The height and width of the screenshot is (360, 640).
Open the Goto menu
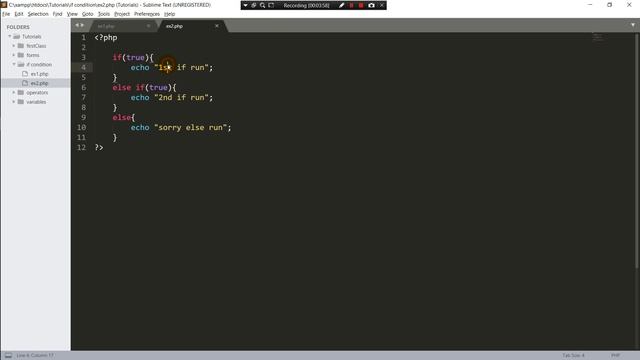tap(88, 14)
